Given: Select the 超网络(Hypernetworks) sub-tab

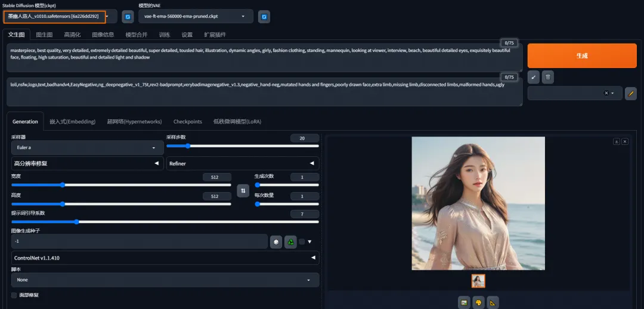Looking at the screenshot, I should pos(134,122).
